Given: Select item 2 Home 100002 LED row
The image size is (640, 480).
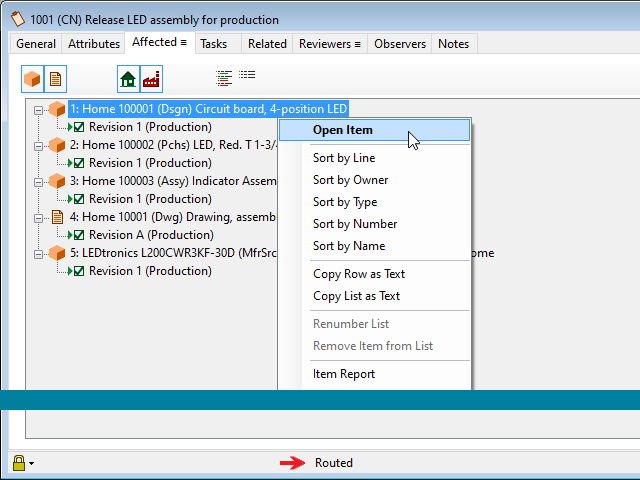Looking at the screenshot, I should (x=170, y=145).
